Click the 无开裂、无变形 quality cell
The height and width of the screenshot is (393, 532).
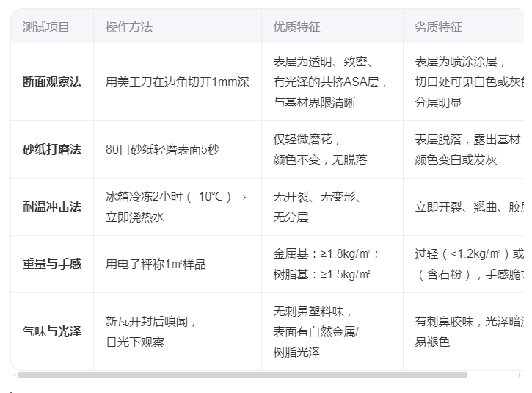[x=317, y=207]
